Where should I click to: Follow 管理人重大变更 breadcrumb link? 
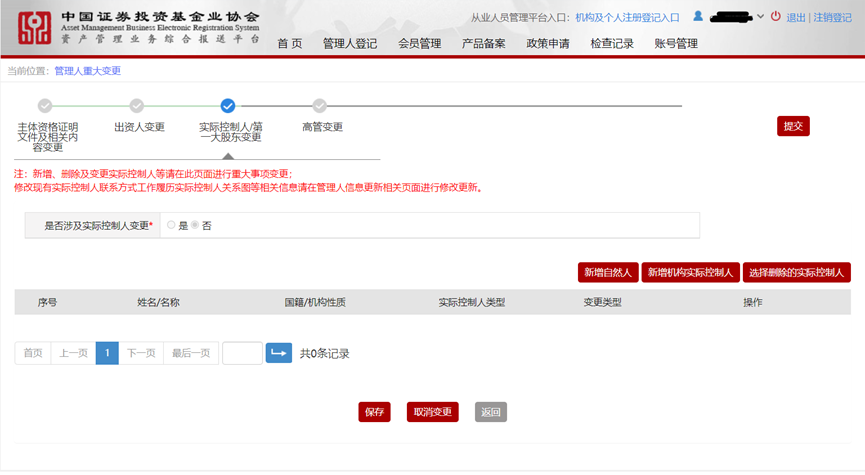88,71
